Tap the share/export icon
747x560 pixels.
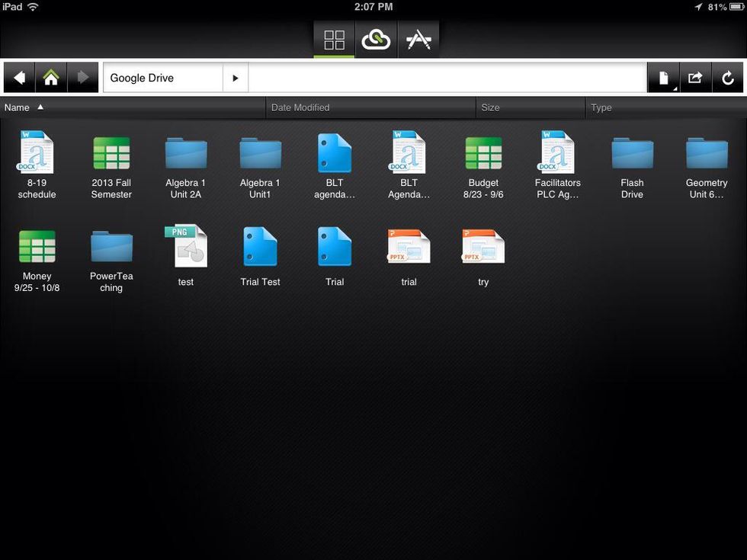pos(695,78)
